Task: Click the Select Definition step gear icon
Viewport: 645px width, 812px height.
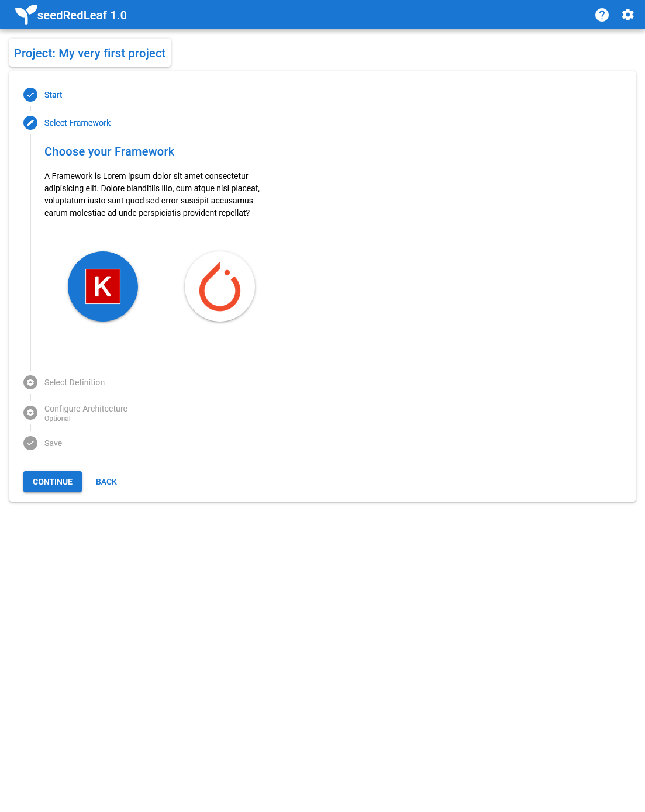Action: (x=30, y=382)
